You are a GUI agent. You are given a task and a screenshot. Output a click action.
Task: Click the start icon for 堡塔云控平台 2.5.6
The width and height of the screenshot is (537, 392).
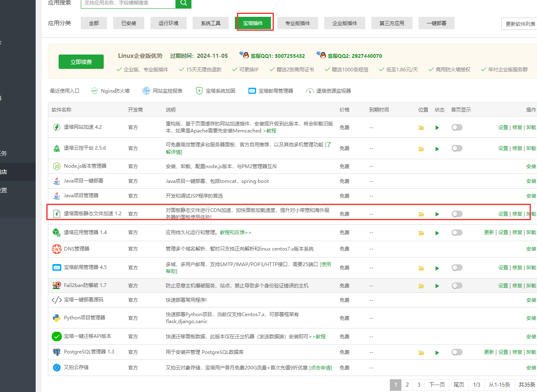tap(437, 148)
